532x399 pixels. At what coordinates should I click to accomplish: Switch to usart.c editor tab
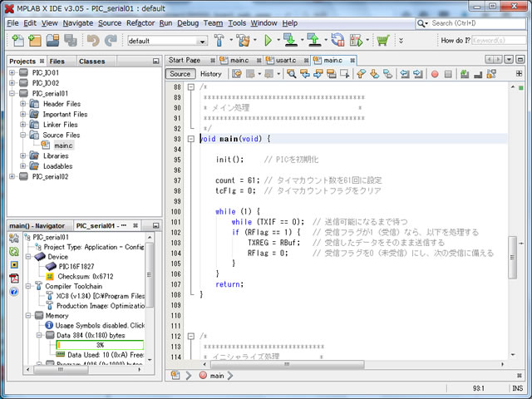288,61
